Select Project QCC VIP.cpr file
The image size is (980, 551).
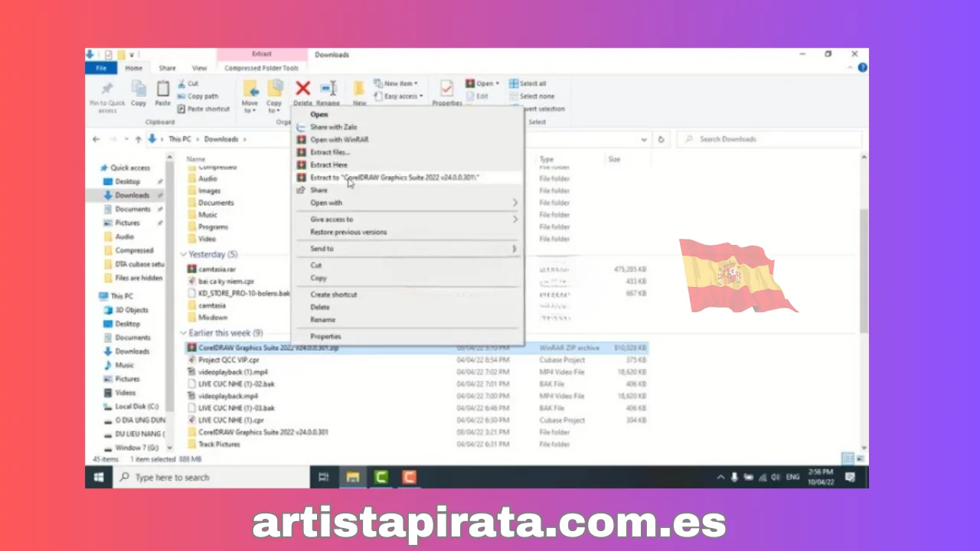click(223, 360)
